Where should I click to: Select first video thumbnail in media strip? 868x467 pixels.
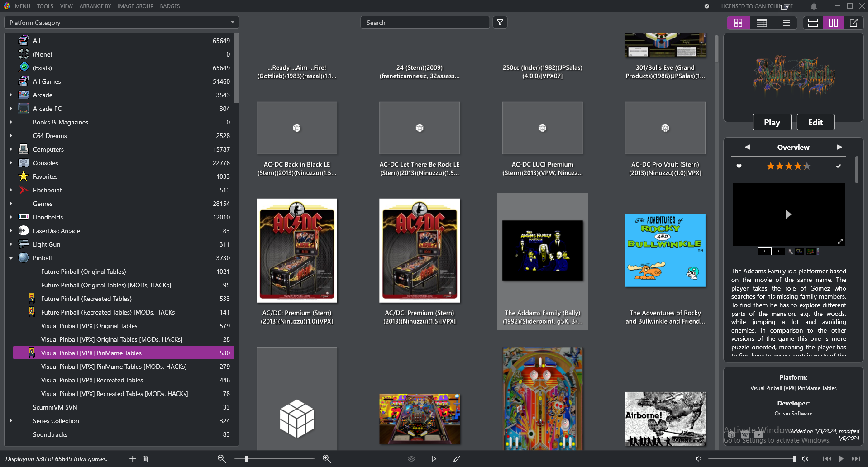(x=764, y=251)
